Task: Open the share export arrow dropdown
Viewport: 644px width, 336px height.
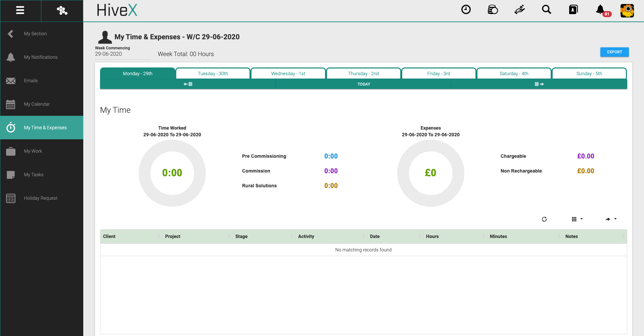Action: coord(611,219)
